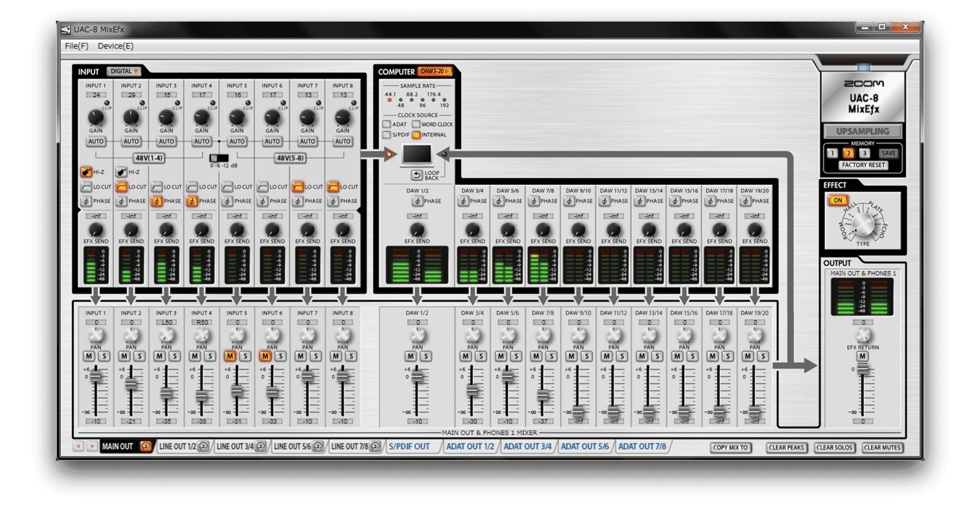Click the Hi-Z guitar icon on Input 2
This screenshot has width=980, height=512.
pyautogui.click(x=122, y=172)
